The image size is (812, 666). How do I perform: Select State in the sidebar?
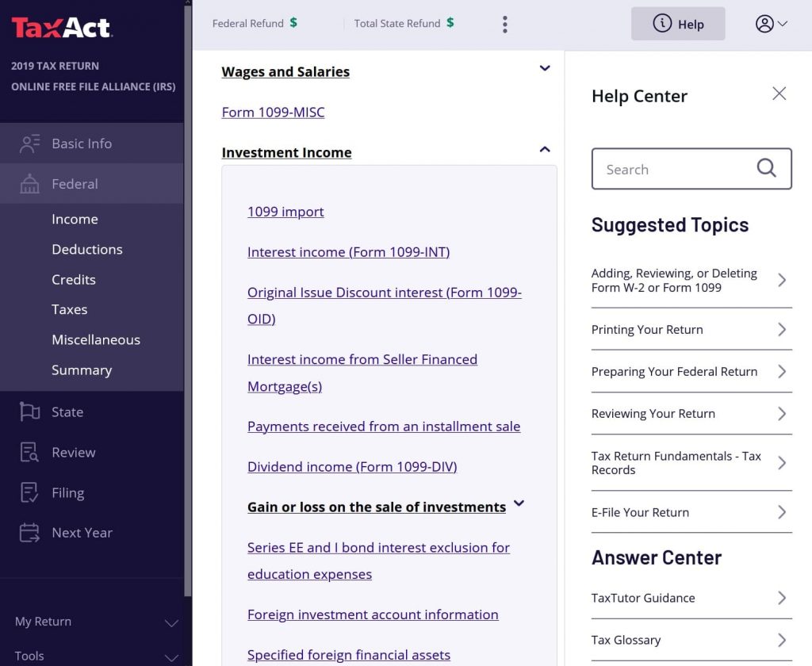tap(92, 411)
